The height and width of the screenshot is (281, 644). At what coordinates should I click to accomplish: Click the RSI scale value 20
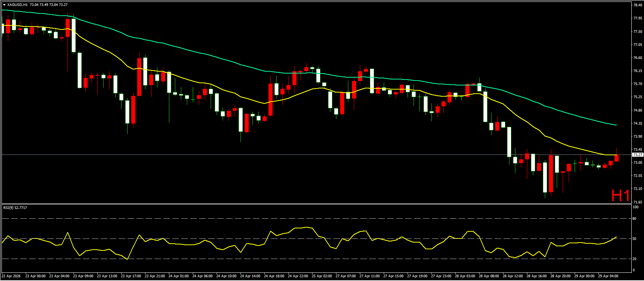pos(635,259)
